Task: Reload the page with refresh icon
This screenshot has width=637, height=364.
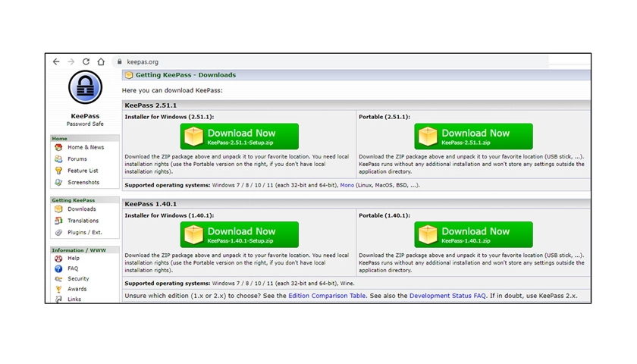Action: coord(86,61)
